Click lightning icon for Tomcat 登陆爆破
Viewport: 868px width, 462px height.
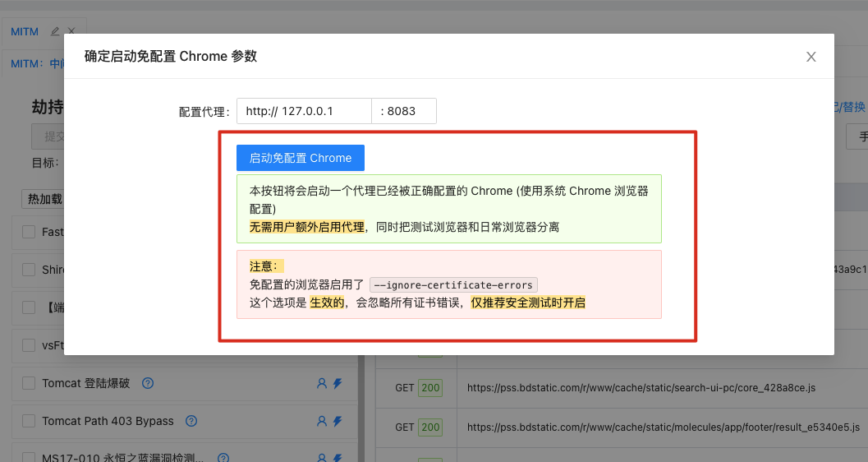coord(338,383)
